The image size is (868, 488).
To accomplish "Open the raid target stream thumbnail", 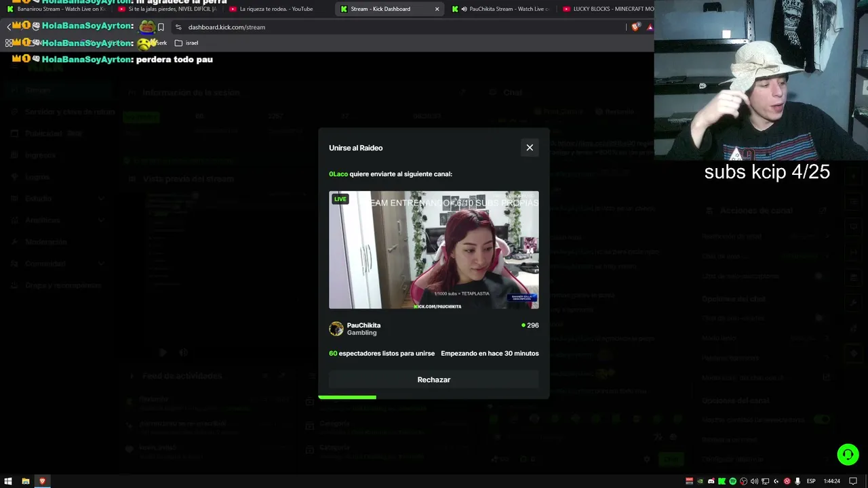I will [x=434, y=250].
